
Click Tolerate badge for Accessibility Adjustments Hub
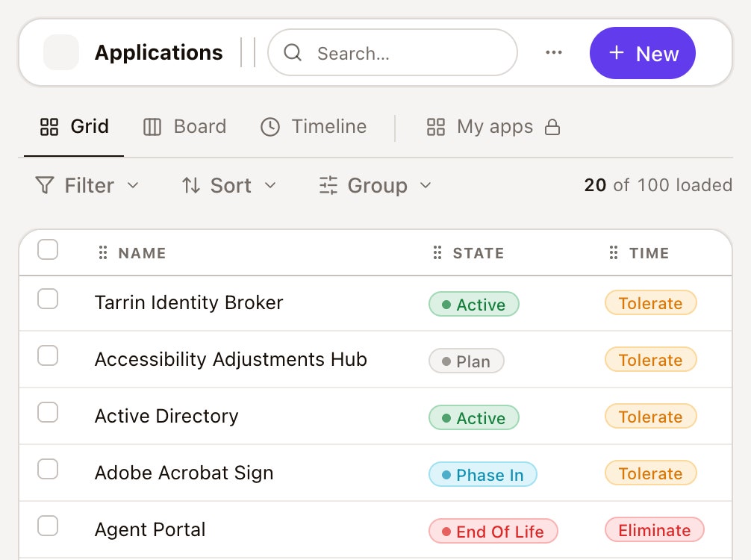pos(650,359)
